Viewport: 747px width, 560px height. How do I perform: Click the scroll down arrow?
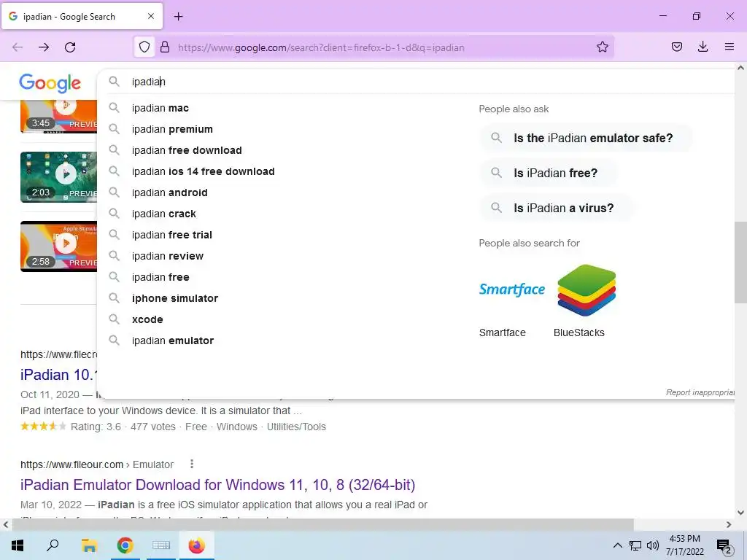click(x=740, y=513)
